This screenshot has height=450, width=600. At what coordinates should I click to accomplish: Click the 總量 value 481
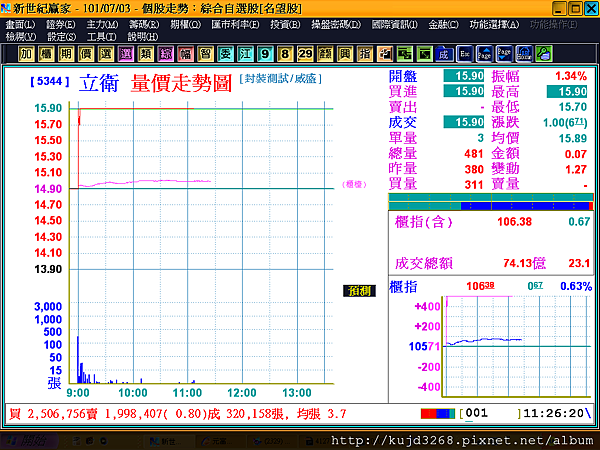pyautogui.click(x=474, y=154)
